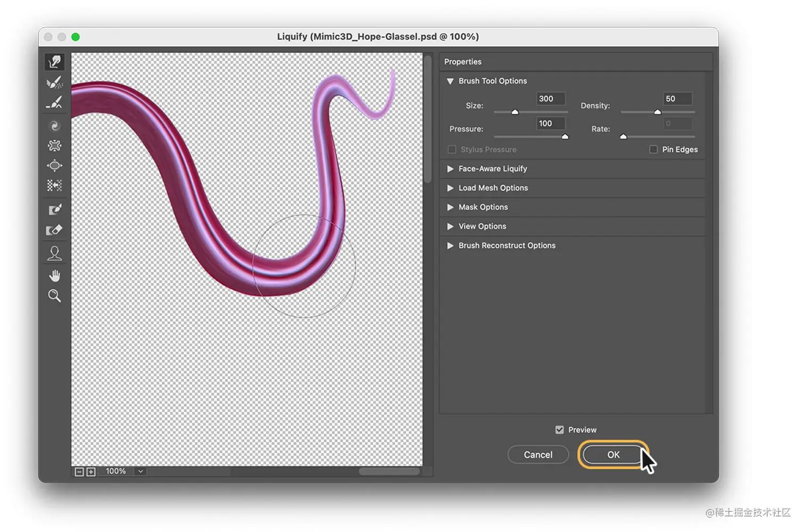The width and height of the screenshot is (805, 532).
Task: Cancel the Liquify dialog
Action: coord(538,454)
